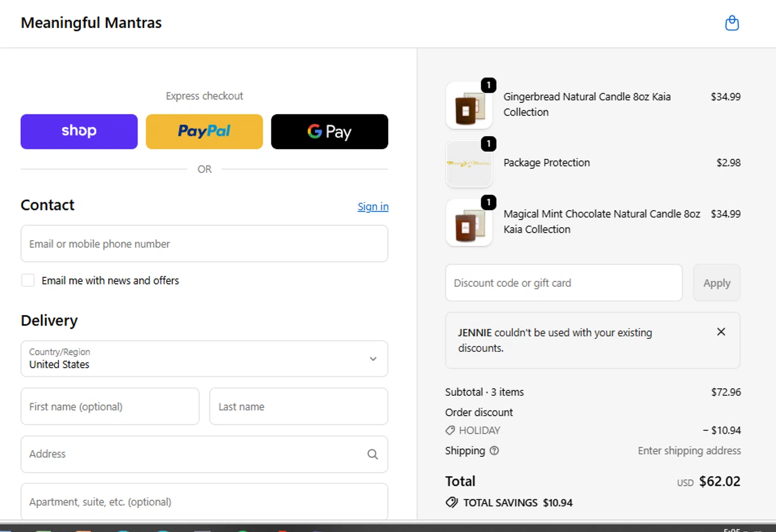The width and height of the screenshot is (776, 532).
Task: Dismiss the JENNIE discount error message
Action: (x=721, y=332)
